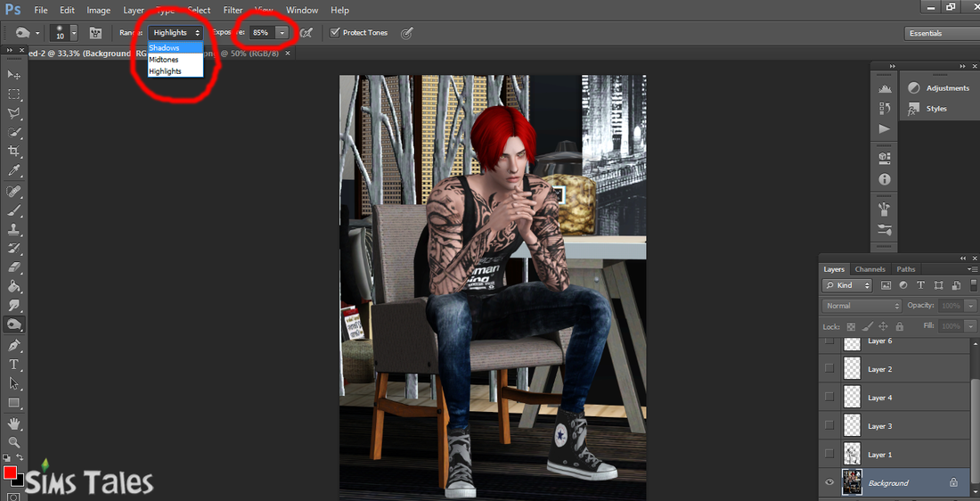Viewport: 980px width, 501px height.
Task: Open the Normal blend mode dropdown
Action: pyautogui.click(x=862, y=306)
